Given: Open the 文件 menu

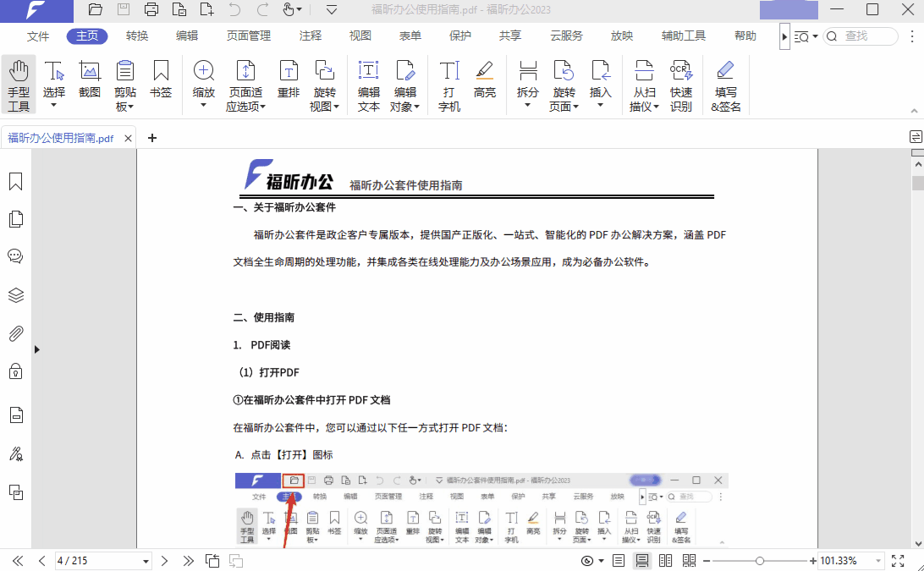Looking at the screenshot, I should click(x=38, y=36).
